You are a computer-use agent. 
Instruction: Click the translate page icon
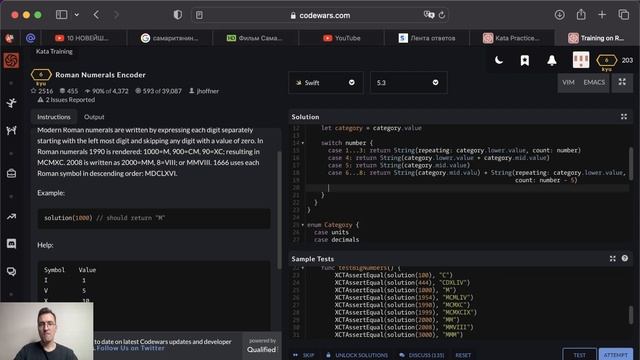[x=429, y=15]
